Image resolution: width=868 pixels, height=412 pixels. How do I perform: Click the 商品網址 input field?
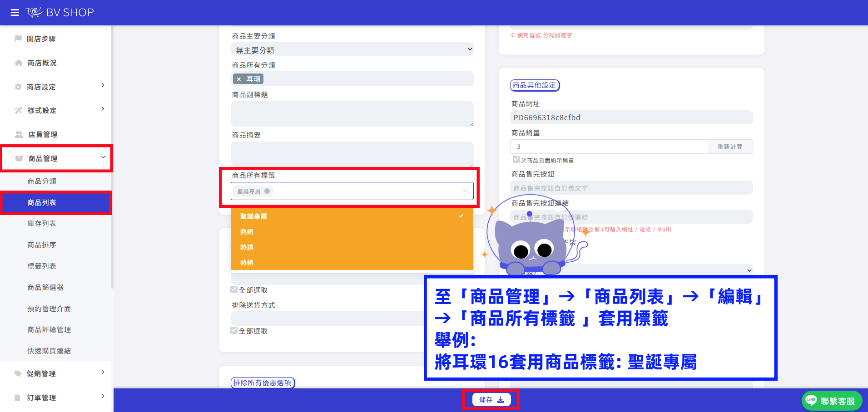pyautogui.click(x=631, y=118)
